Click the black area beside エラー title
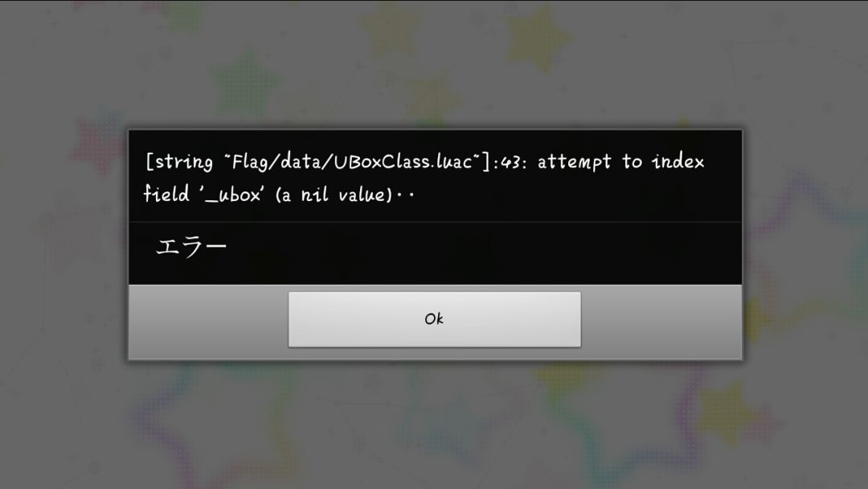Screen dimensions: 868x489 tap(481, 253)
